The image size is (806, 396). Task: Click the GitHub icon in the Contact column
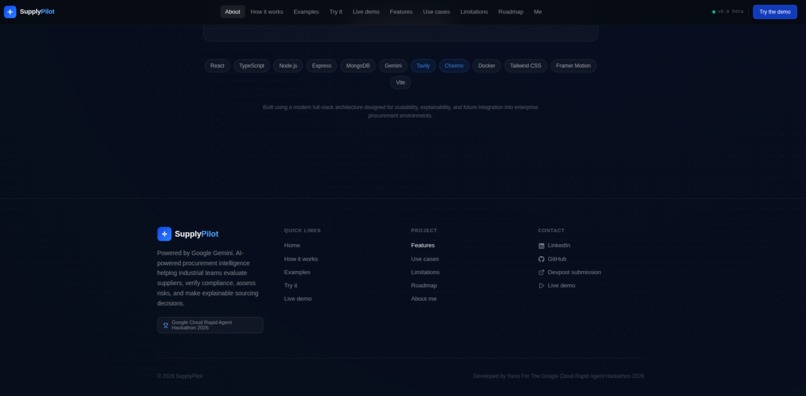[541, 259]
